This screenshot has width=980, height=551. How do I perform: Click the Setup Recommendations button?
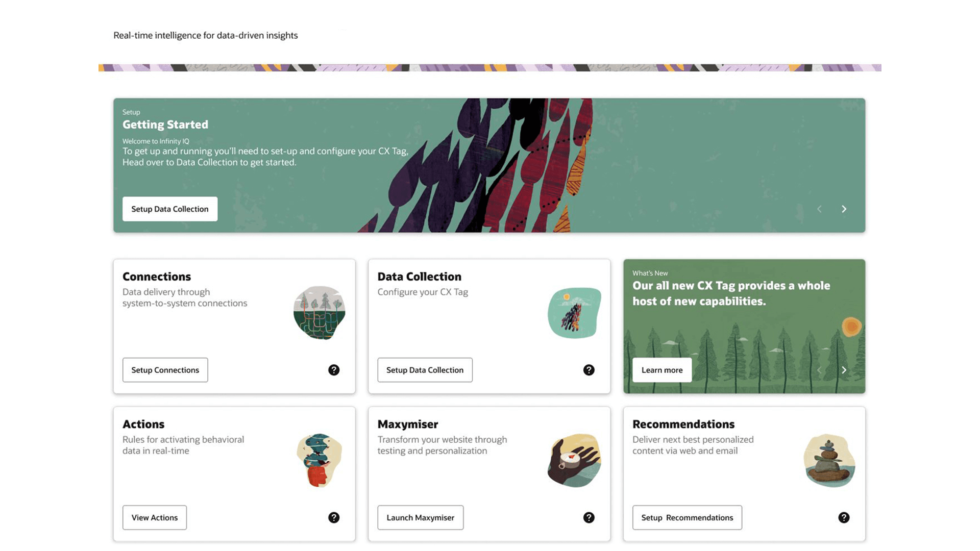tap(687, 517)
